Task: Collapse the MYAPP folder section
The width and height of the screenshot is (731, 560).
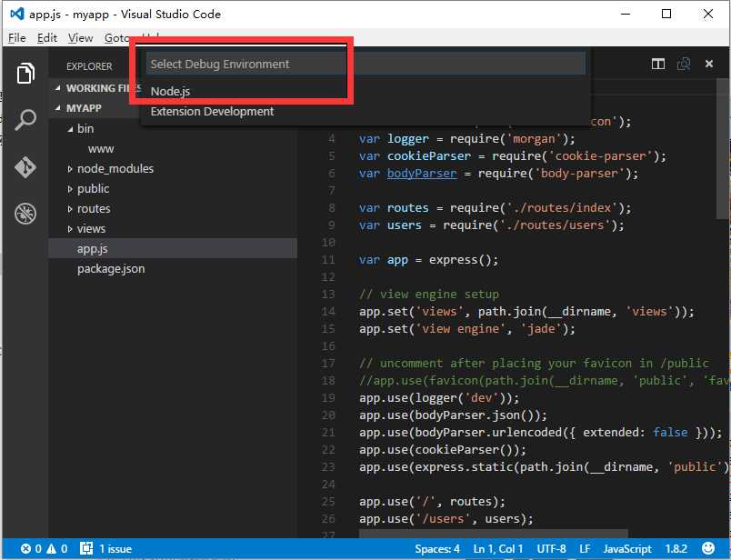Action: tap(57, 108)
